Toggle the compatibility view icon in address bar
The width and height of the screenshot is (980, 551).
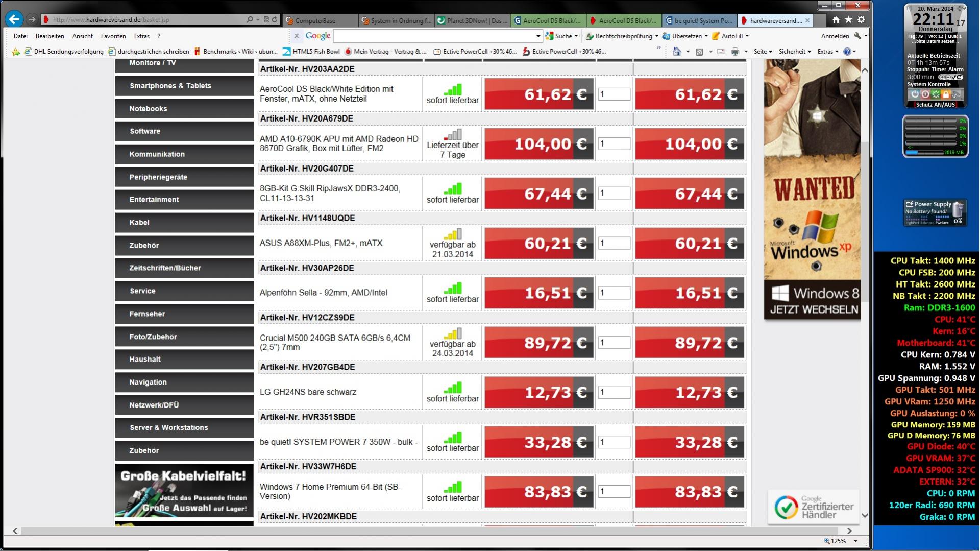pos(266,20)
